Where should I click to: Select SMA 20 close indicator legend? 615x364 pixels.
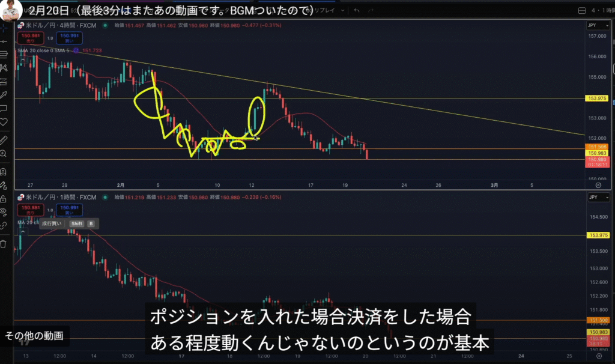pos(43,50)
